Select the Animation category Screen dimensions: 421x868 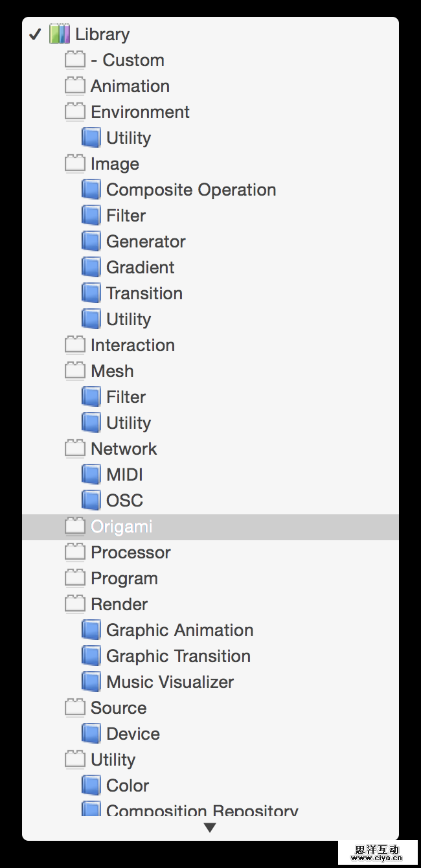click(x=130, y=86)
